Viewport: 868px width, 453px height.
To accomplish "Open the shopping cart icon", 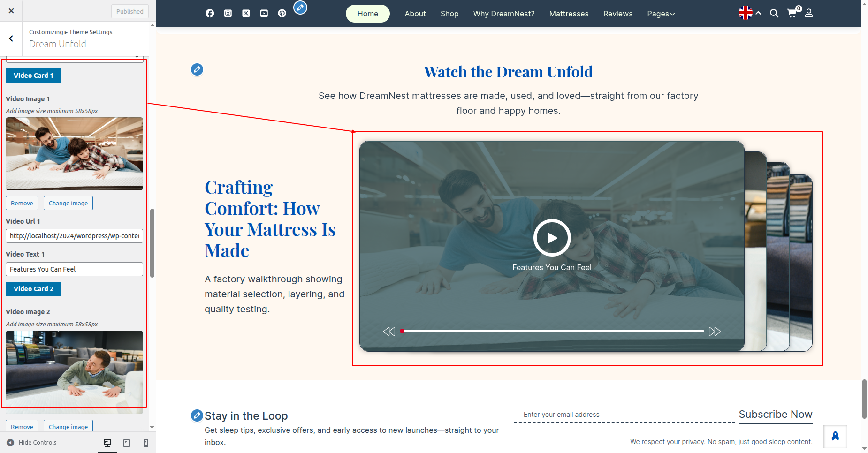I will 792,13.
